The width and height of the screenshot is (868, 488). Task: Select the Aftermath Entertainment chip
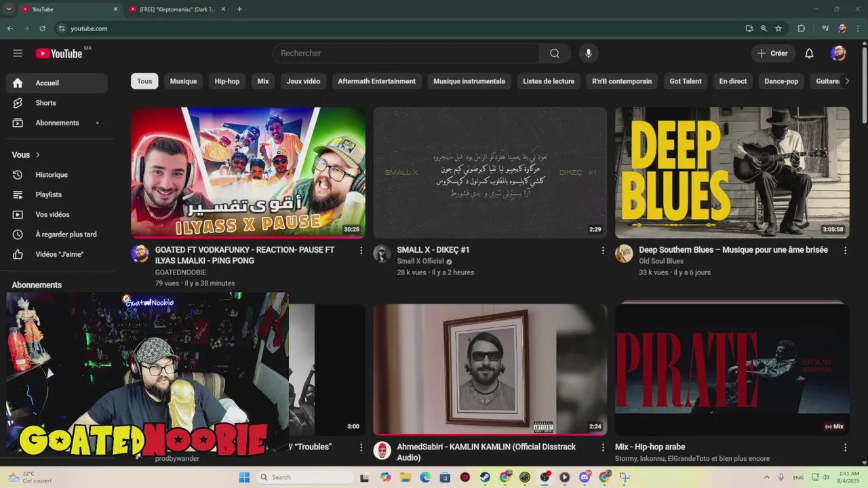coord(377,81)
